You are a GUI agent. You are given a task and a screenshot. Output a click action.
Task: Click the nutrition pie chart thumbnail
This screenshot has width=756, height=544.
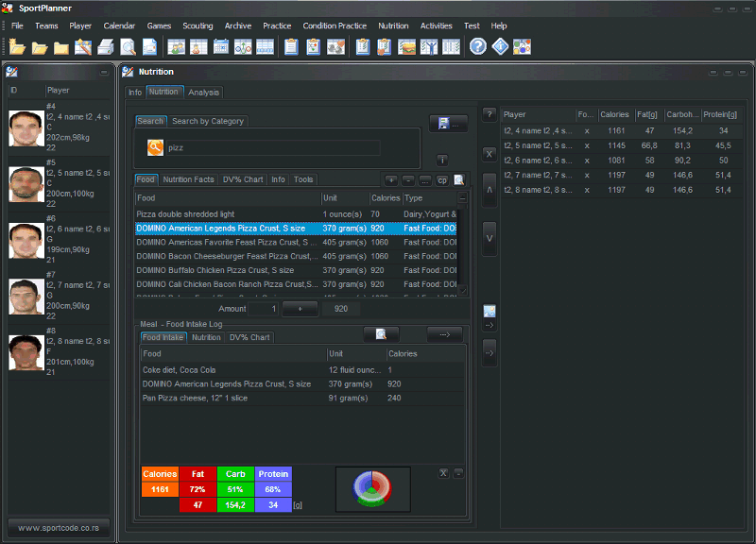coord(372,489)
